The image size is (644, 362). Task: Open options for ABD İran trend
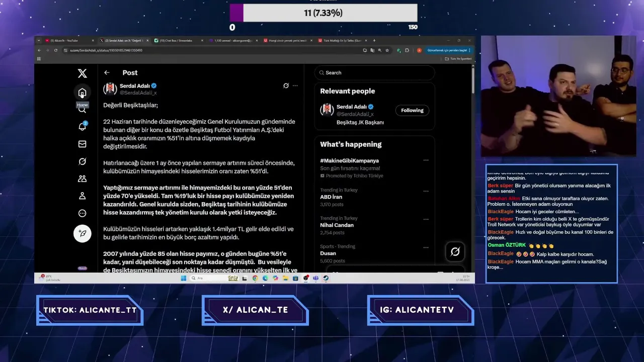click(x=426, y=191)
